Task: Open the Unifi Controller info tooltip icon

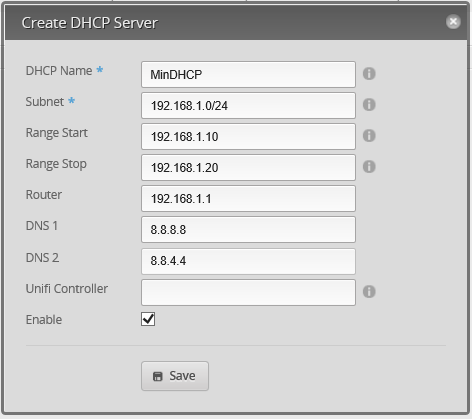Action: click(x=369, y=292)
